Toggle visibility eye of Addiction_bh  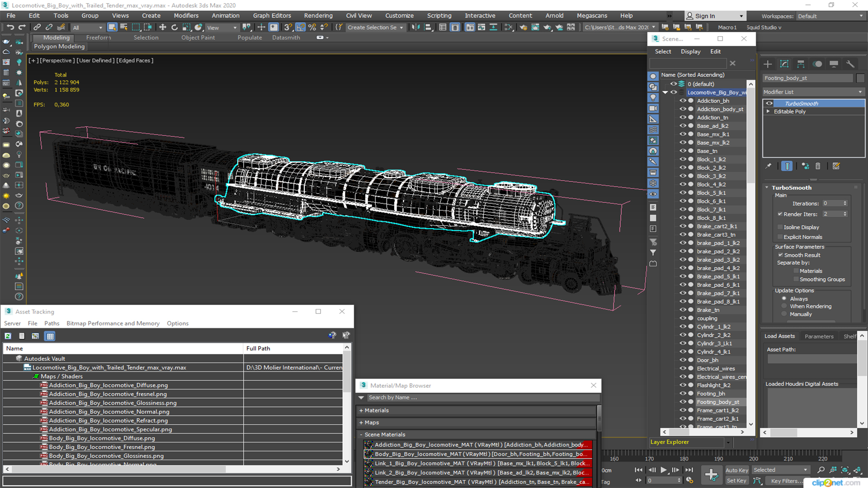coord(683,101)
